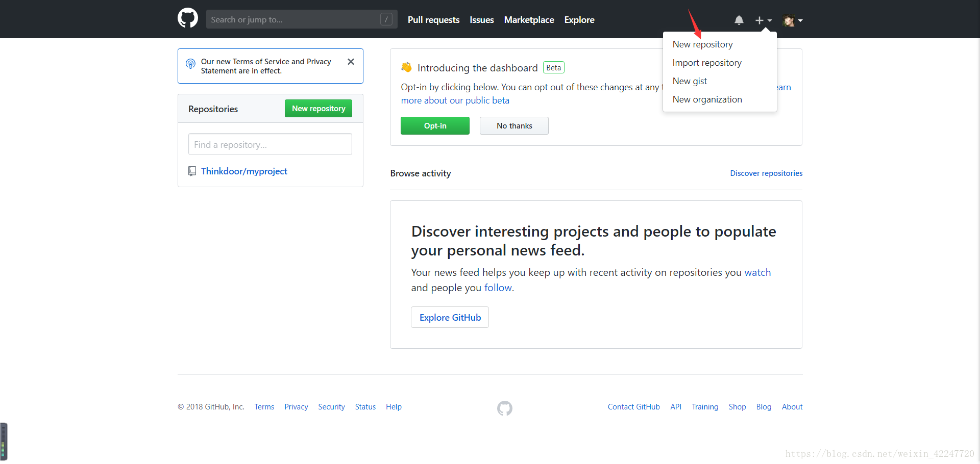Open the footer API link

[676, 407]
